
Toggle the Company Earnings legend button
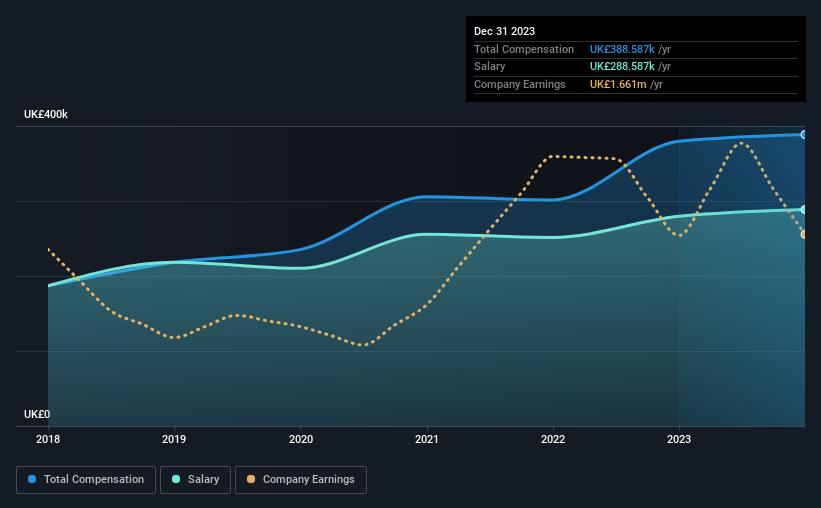tap(301, 480)
